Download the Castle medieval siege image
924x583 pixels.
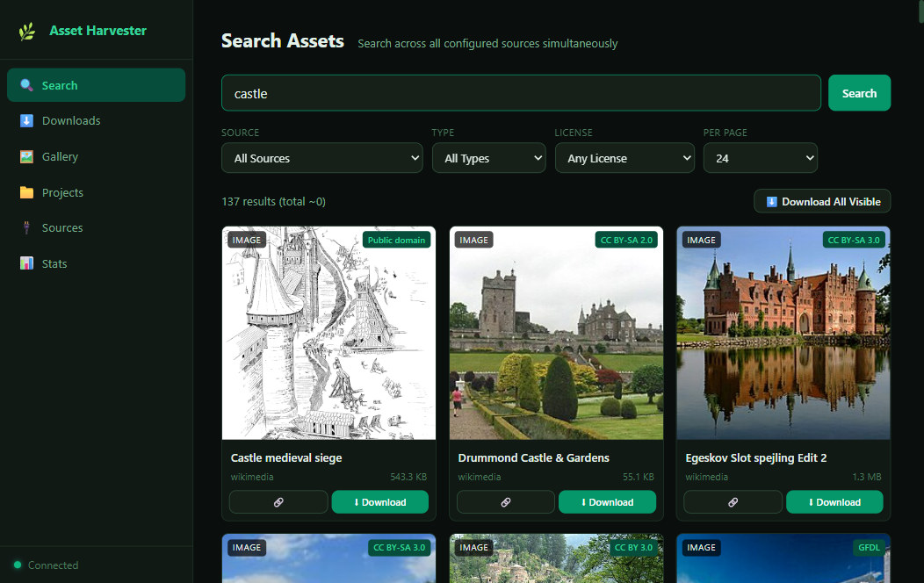click(x=380, y=502)
